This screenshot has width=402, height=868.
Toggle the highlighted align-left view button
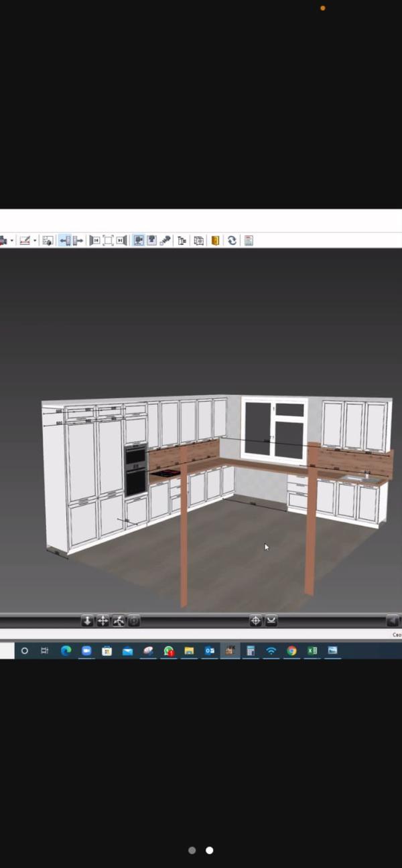click(65, 240)
